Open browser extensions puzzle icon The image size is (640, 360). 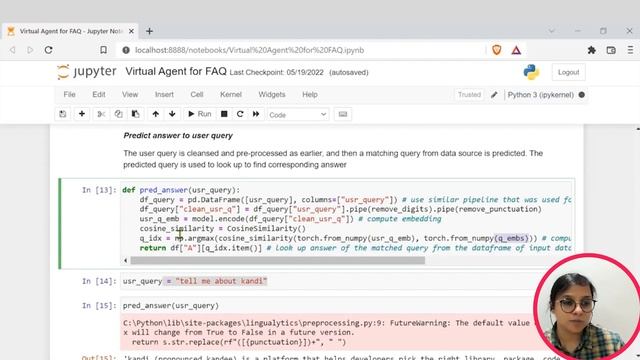[591, 50]
